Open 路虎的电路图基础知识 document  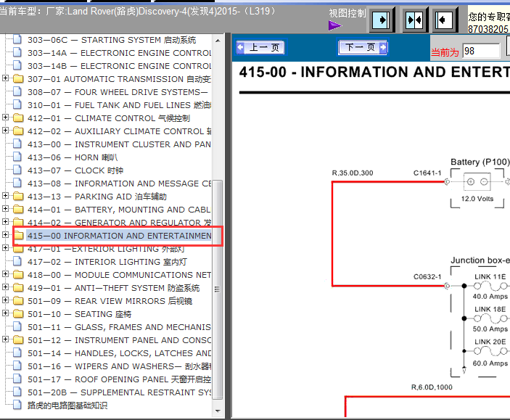(x=67, y=405)
